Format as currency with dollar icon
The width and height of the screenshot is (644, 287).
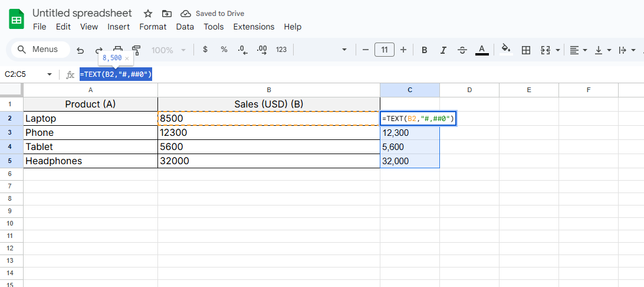click(x=205, y=50)
